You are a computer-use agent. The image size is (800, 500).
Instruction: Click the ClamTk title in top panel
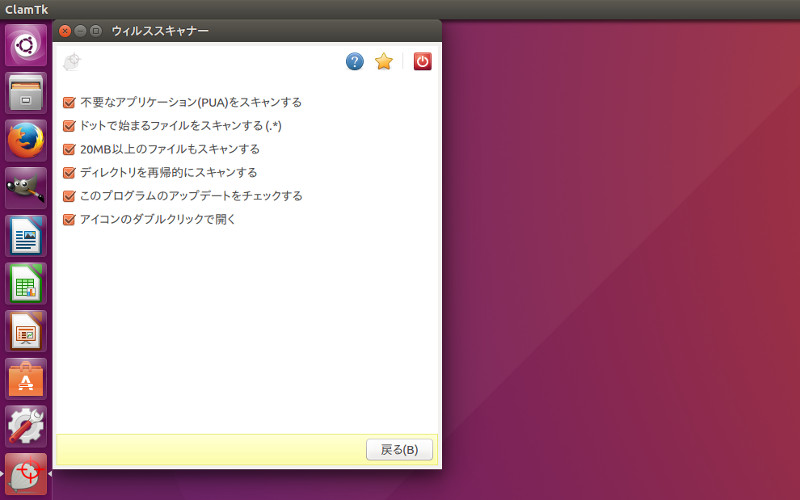point(27,10)
